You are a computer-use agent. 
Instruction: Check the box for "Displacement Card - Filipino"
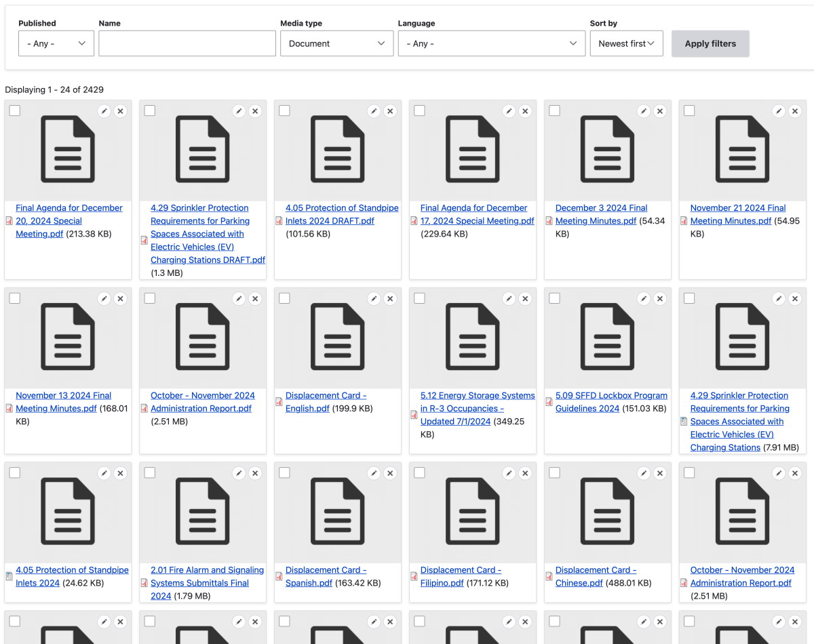419,472
